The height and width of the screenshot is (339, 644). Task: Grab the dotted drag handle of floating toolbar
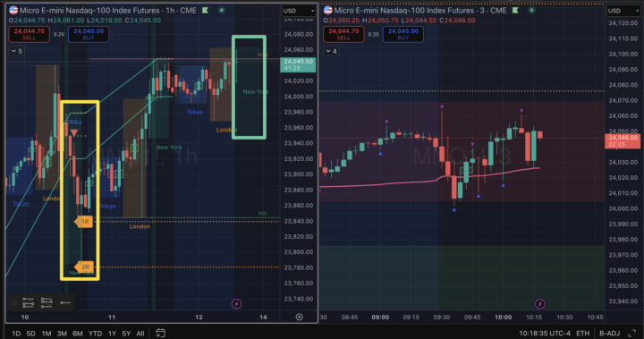click(x=13, y=303)
